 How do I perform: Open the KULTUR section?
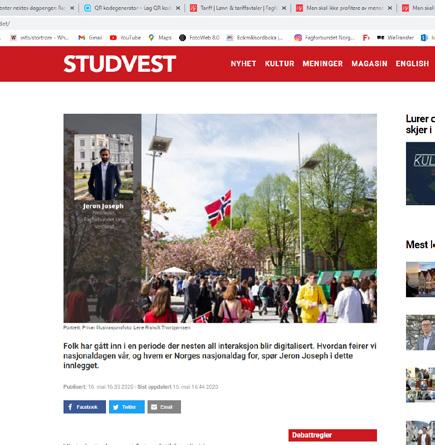pyautogui.click(x=279, y=64)
